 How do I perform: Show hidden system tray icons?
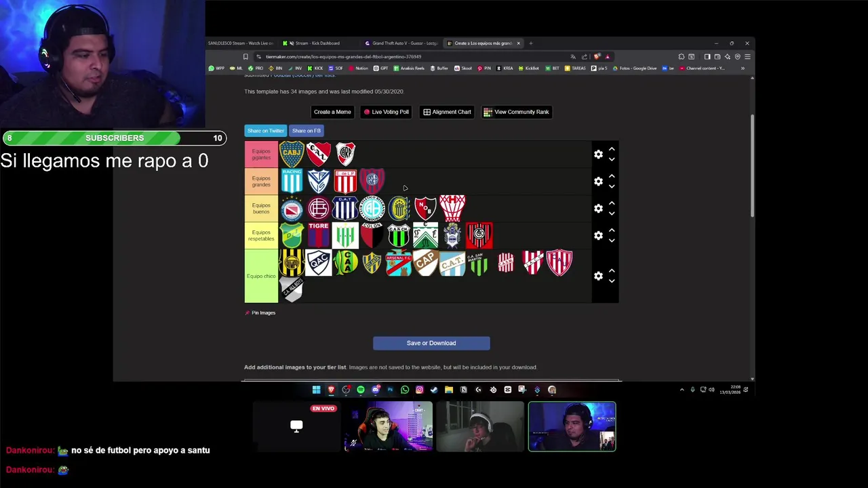point(682,390)
